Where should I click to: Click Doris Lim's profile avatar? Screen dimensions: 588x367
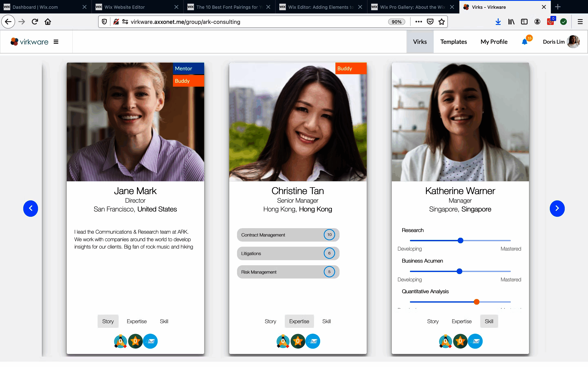573,42
